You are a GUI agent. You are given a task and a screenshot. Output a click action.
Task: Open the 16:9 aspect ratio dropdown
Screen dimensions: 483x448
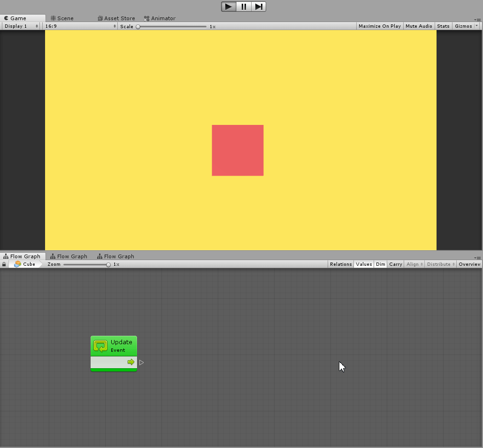(80, 26)
